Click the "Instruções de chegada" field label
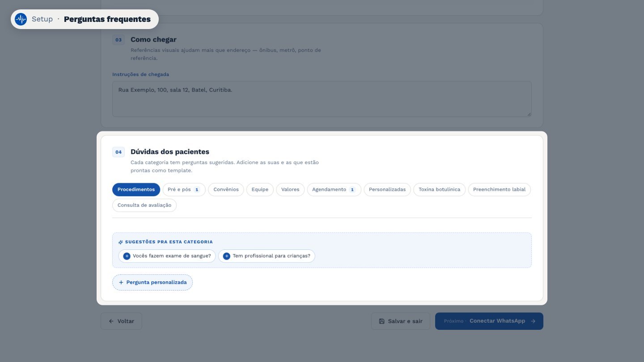 click(x=140, y=74)
